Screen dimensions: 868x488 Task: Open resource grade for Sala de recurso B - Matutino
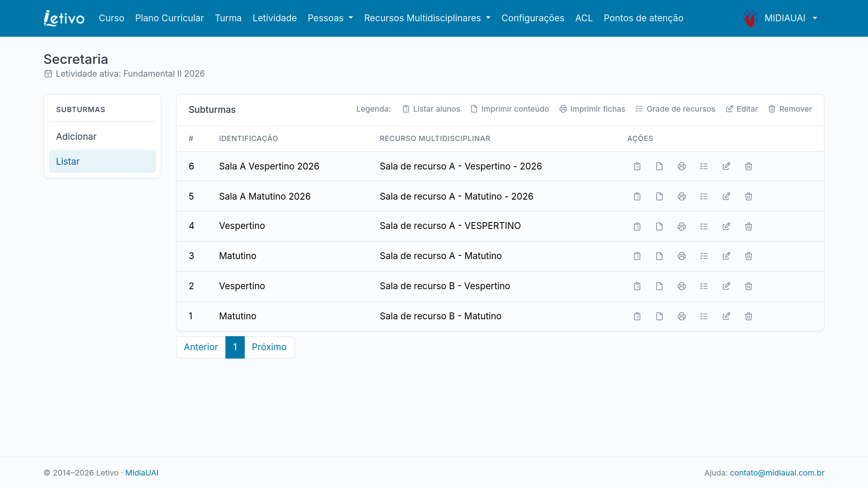coord(704,316)
